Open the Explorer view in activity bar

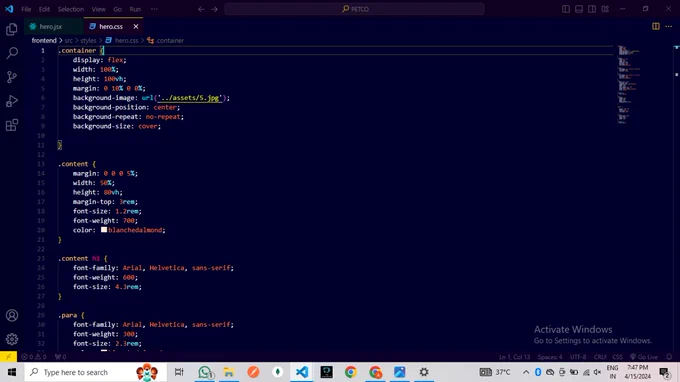click(12, 29)
